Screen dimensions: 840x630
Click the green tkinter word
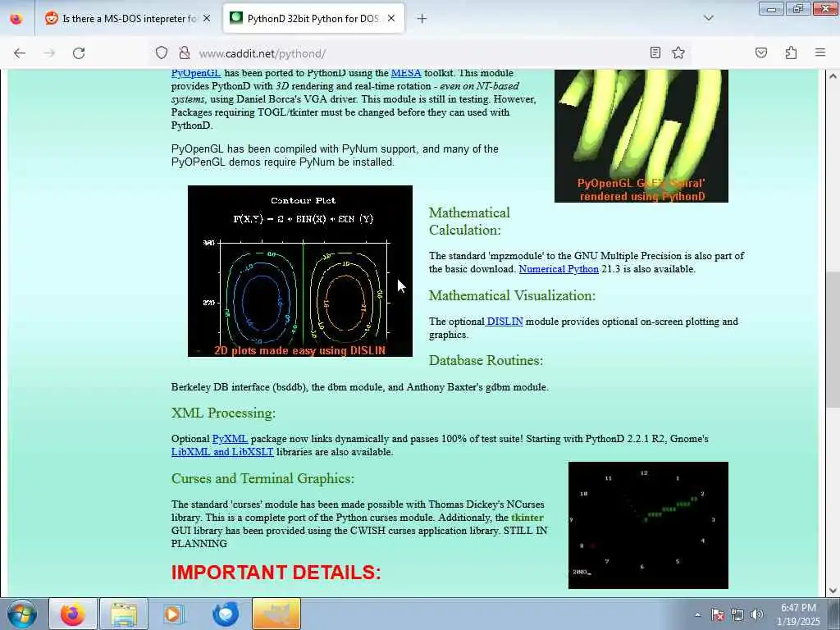(x=527, y=518)
